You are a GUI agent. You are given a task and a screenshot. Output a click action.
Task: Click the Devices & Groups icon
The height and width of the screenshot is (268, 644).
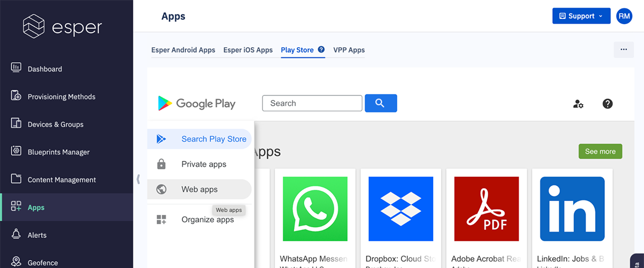click(x=16, y=124)
